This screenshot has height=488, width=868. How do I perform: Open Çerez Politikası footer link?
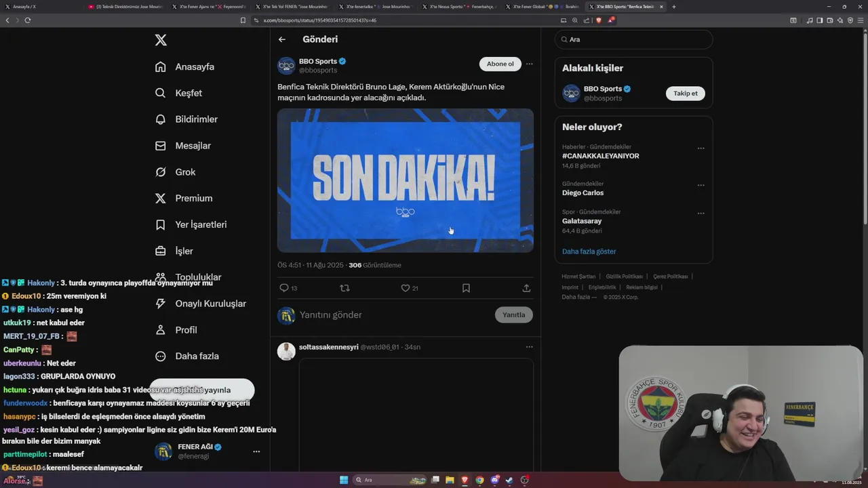[x=670, y=277]
